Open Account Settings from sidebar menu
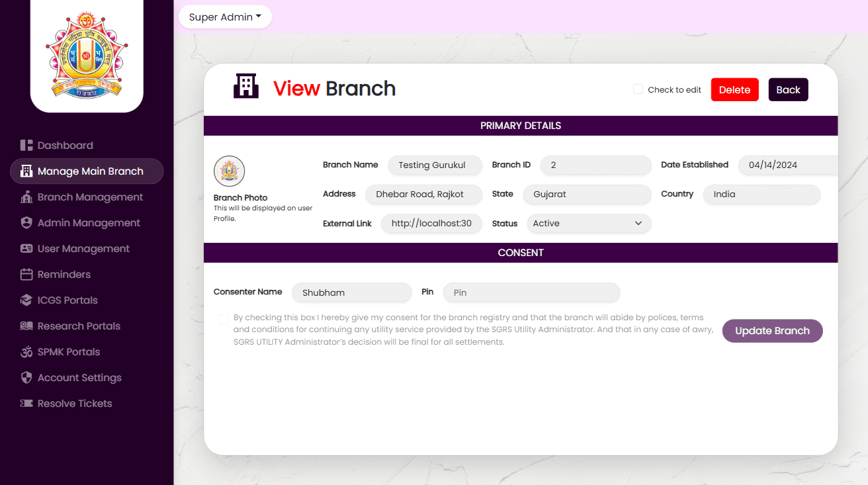 point(79,378)
